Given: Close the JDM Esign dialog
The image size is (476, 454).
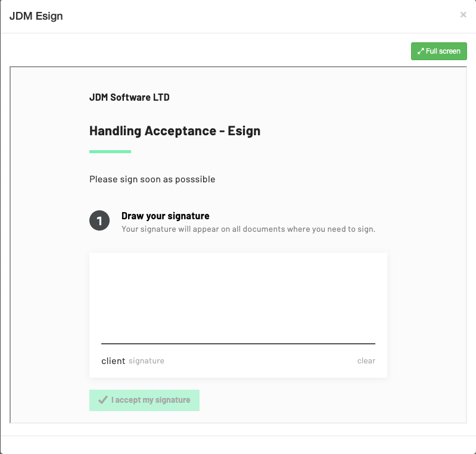Looking at the screenshot, I should coord(463,15).
